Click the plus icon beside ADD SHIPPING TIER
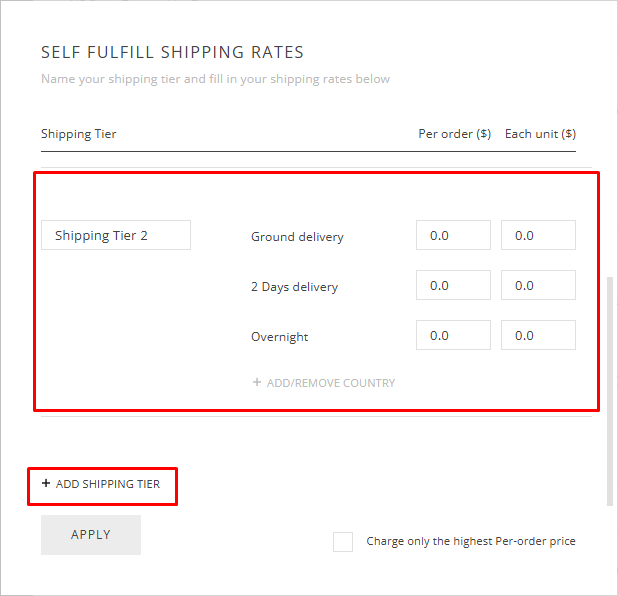The width and height of the screenshot is (618, 596). click(x=46, y=484)
